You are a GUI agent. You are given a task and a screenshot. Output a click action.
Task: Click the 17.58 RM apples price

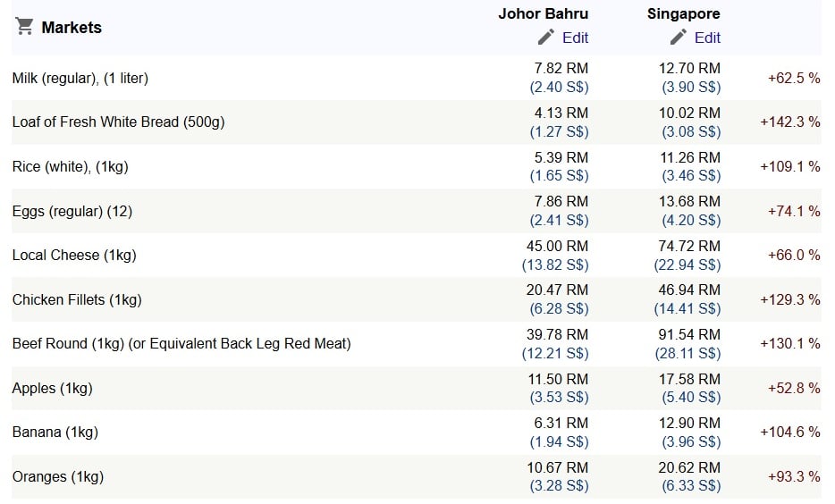pos(689,380)
